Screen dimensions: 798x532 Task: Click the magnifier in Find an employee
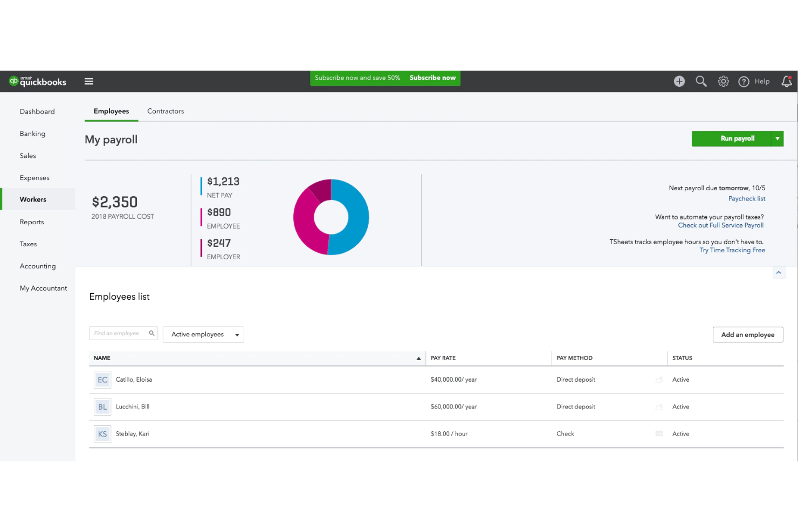coord(152,333)
